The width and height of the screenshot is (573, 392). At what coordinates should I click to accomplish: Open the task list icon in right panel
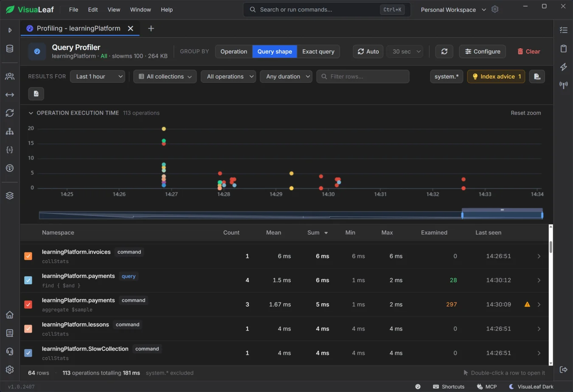coord(564,30)
